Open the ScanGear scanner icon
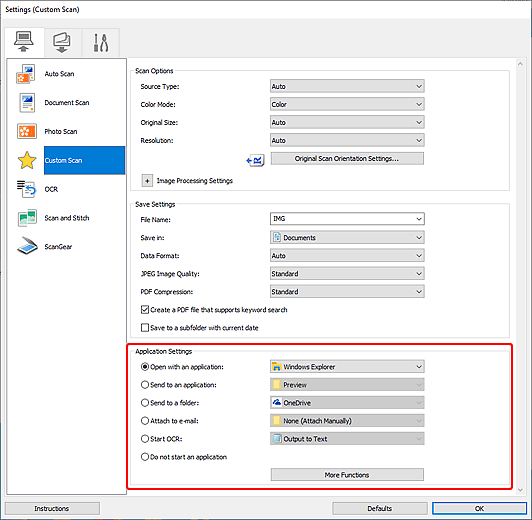Viewport: 532px width, 520px height. (x=27, y=246)
